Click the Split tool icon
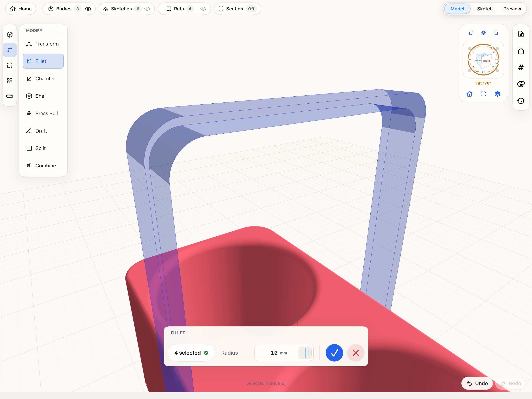This screenshot has height=399, width=532. (x=29, y=148)
